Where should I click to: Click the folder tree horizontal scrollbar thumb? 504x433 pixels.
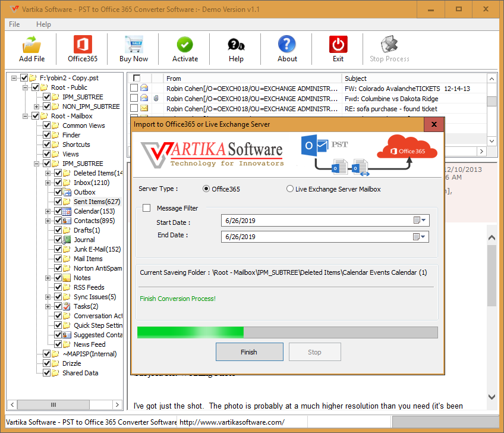pos(53,404)
